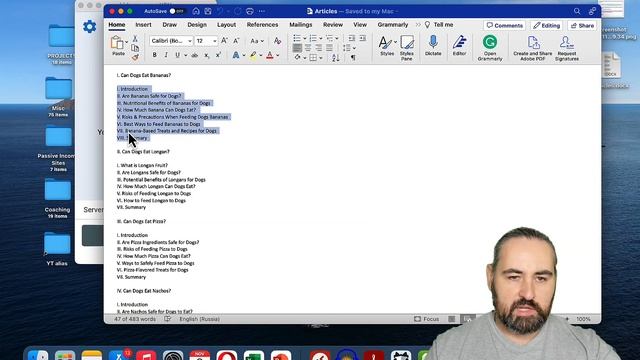The width and height of the screenshot is (640, 360).
Task: Expand the multilevel list options
Action: pos(336,38)
